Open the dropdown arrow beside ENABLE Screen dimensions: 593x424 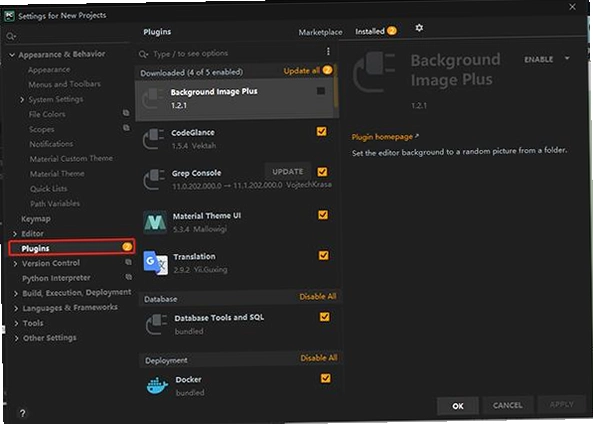(567, 58)
